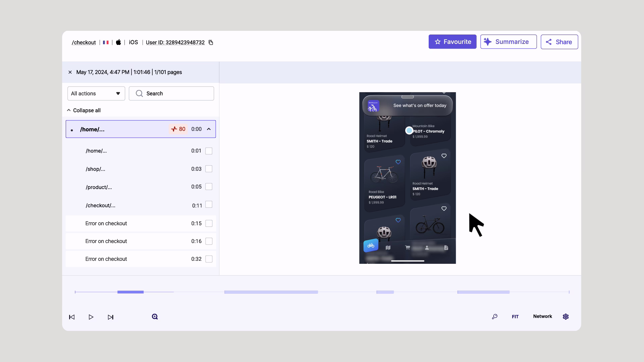This screenshot has height=362, width=644.
Task: Open the zoom magnifier tool below the timeline
Action: tap(155, 316)
